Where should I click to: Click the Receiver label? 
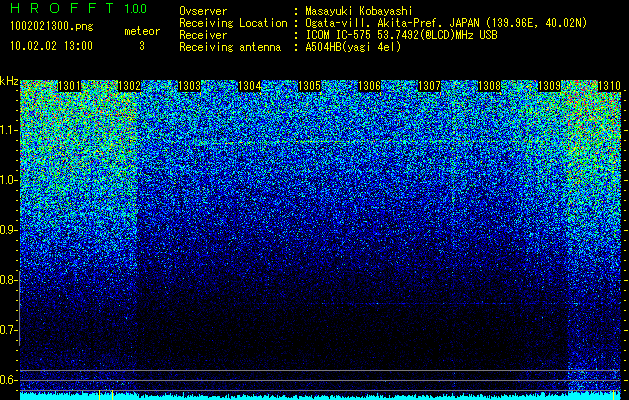203,35
